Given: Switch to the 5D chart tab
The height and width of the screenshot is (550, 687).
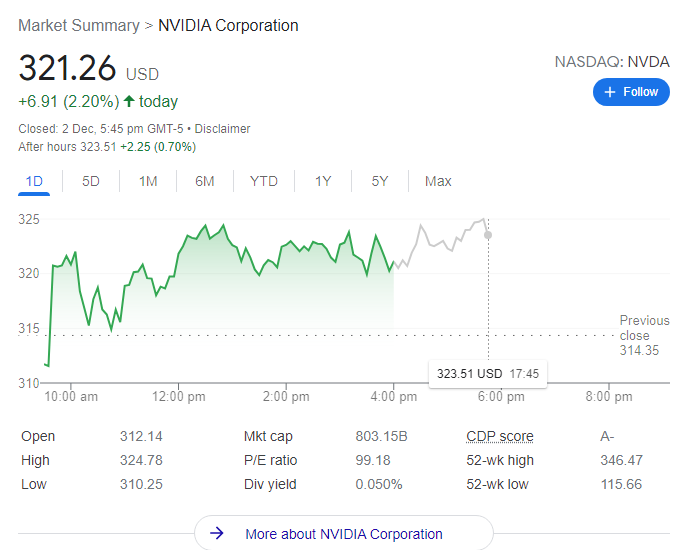Looking at the screenshot, I should pos(91,181).
